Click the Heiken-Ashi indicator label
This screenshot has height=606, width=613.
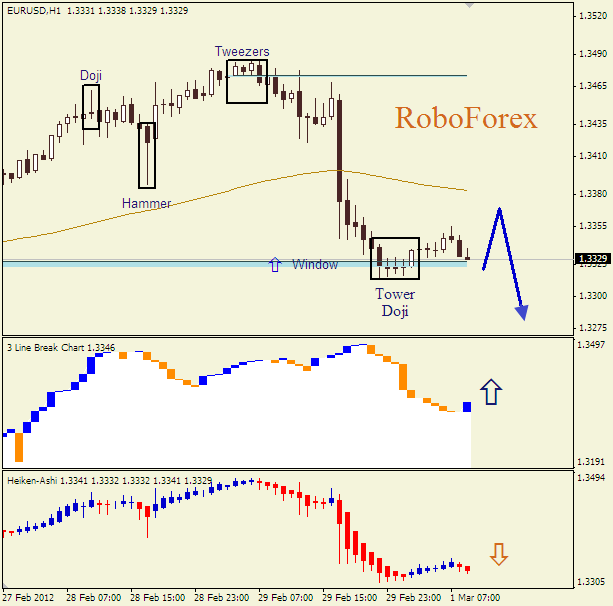pyautogui.click(x=32, y=481)
